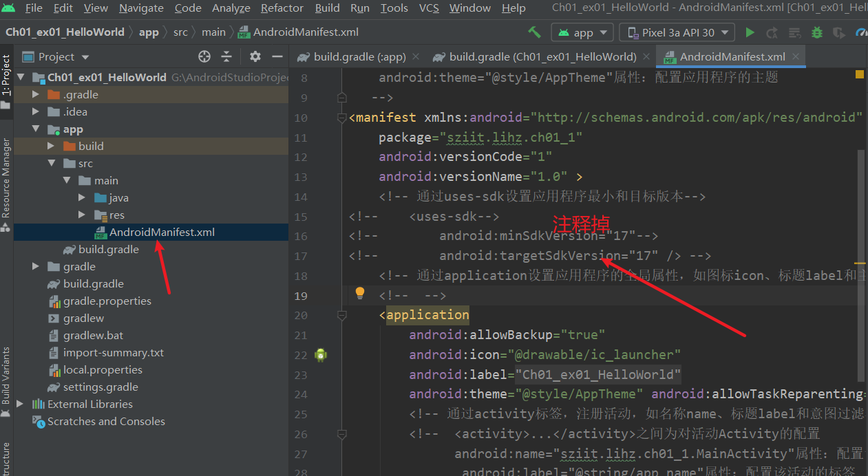
Task: Fold the comment block at line 9
Action: point(342,98)
